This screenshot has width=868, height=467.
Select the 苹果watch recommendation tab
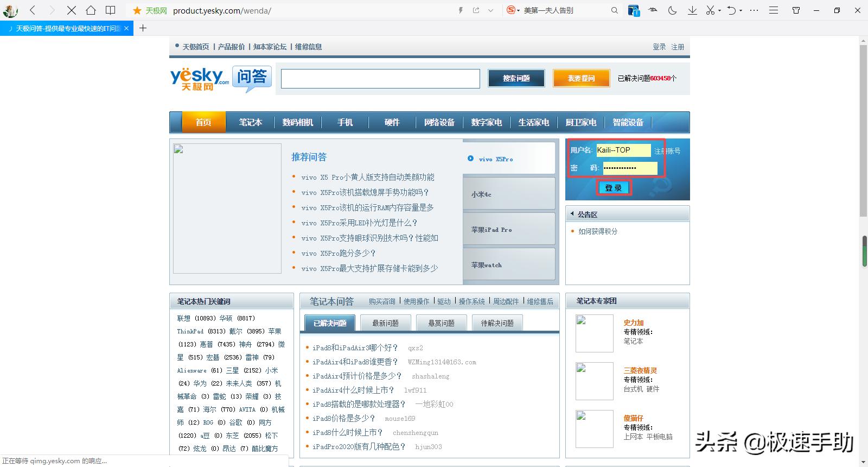click(509, 264)
